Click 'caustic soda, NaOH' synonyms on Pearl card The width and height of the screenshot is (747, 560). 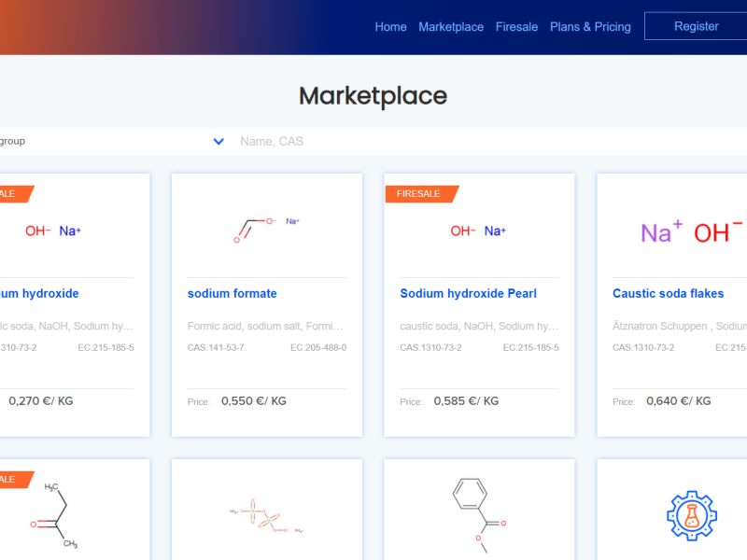coord(446,326)
